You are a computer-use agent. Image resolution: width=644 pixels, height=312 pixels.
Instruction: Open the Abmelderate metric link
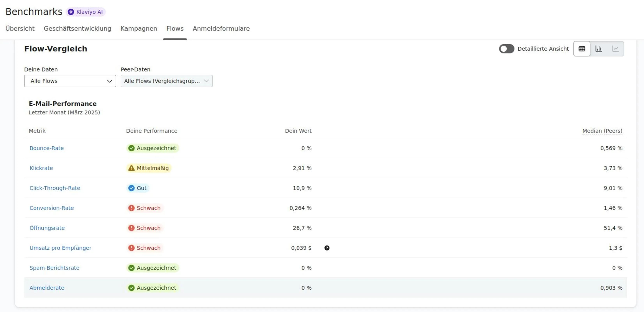47,288
